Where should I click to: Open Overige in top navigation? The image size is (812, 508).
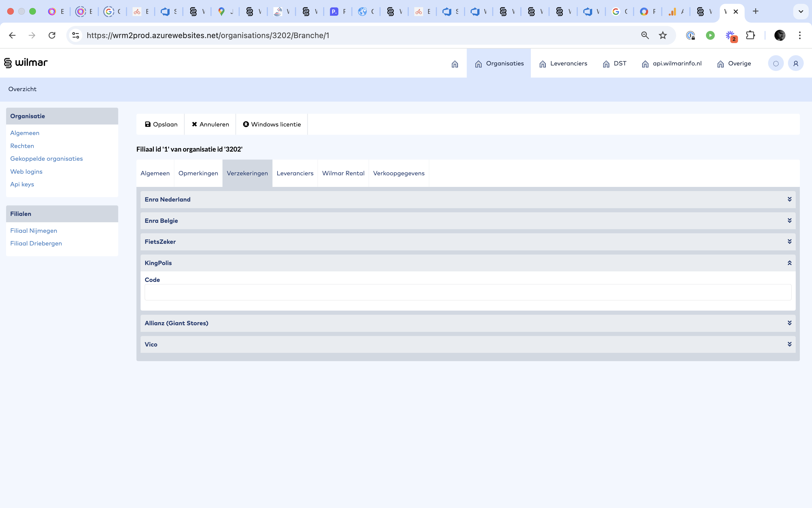[734, 64]
